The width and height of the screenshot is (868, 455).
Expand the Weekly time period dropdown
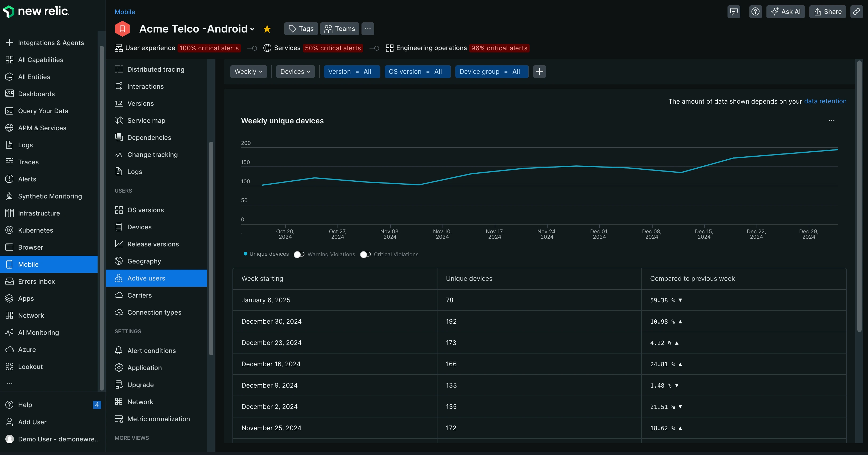point(248,72)
